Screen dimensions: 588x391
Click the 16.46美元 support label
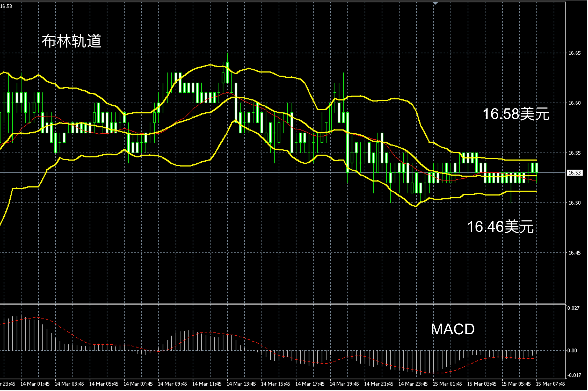pos(500,226)
